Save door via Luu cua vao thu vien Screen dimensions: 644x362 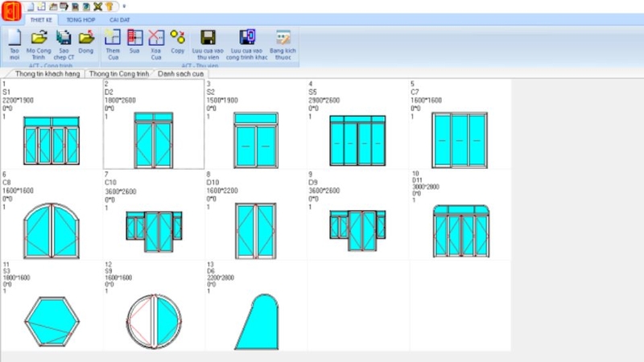pyautogui.click(x=208, y=37)
